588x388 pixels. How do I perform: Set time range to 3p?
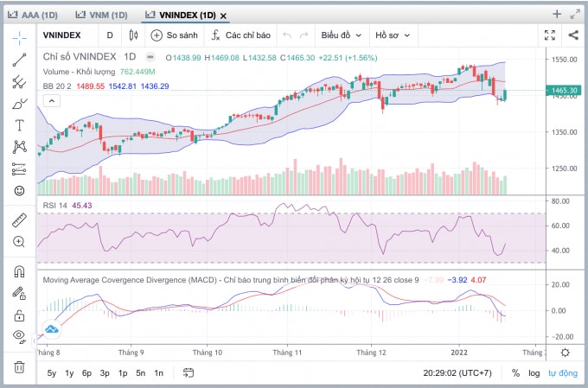pos(105,373)
